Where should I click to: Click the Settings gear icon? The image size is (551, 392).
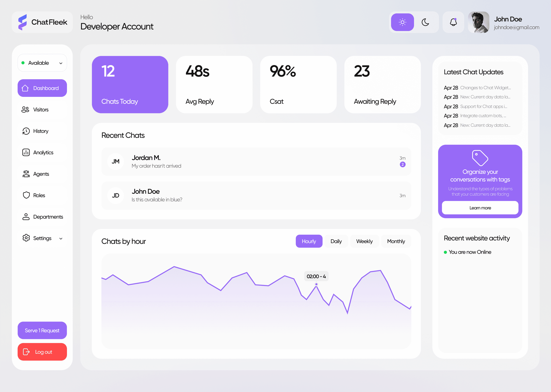click(x=26, y=238)
